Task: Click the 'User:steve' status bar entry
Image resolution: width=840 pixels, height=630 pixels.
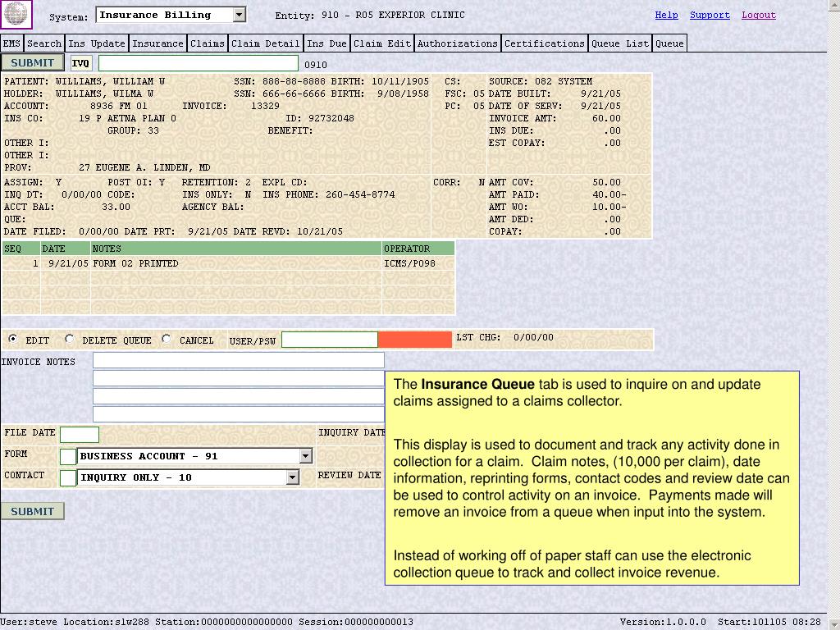Action: [x=29, y=622]
